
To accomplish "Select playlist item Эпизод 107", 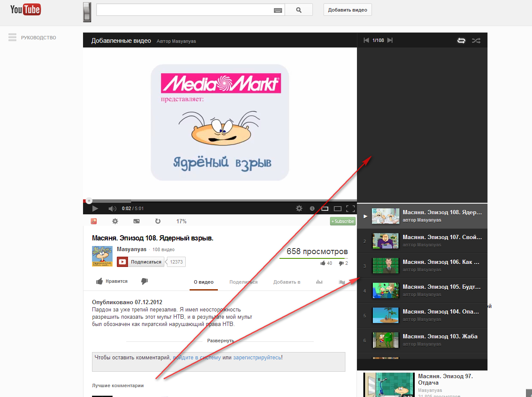I will pos(422,241).
